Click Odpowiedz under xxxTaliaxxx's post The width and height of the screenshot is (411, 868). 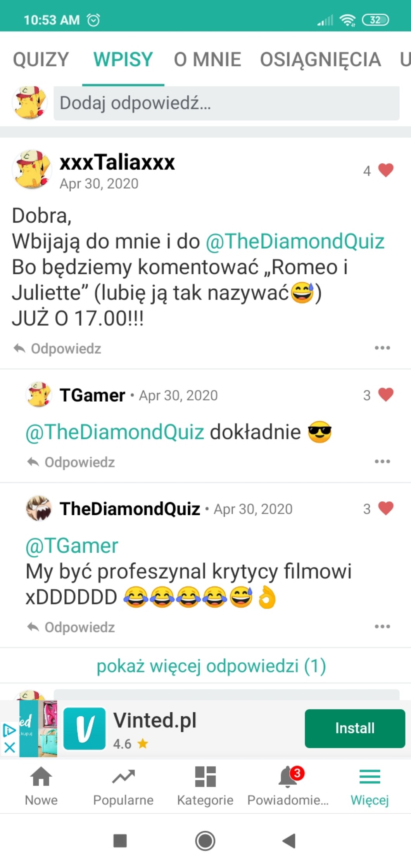57,348
